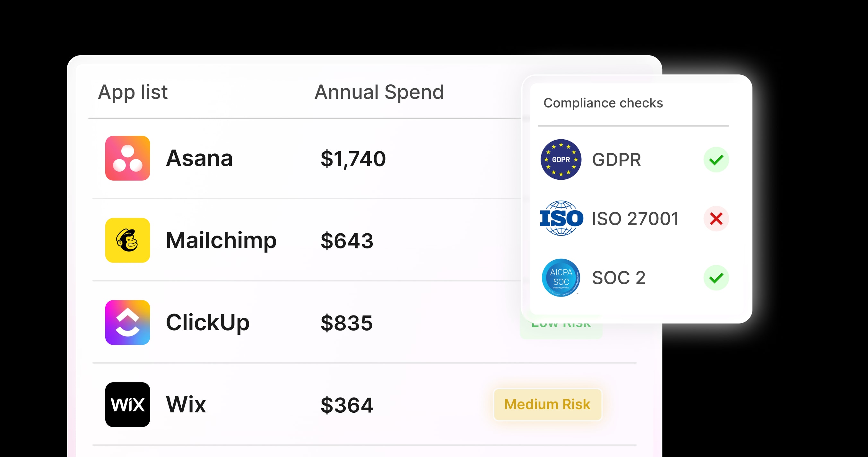Click the blue ISO globe logo
868x457 pixels.
[x=561, y=218]
